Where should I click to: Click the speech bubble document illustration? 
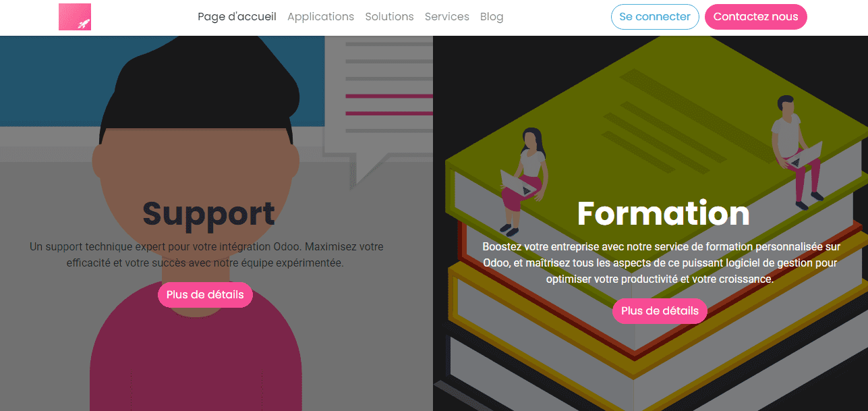(378, 101)
